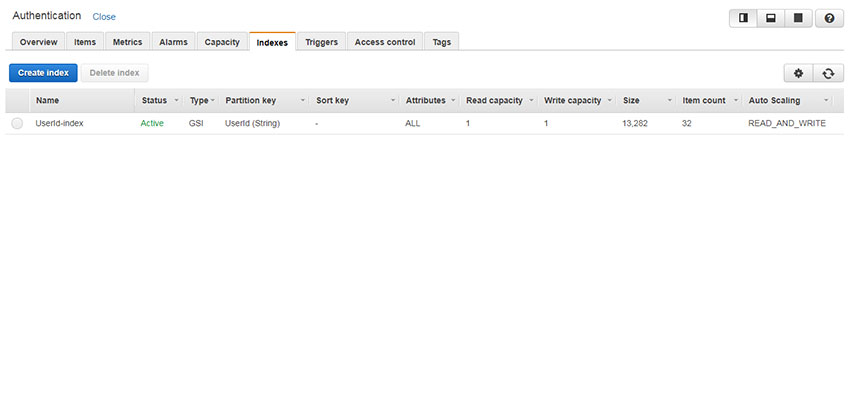Viewport: 850px width, 400px height.
Task: Open Type column dropdown arrow
Action: click(212, 100)
